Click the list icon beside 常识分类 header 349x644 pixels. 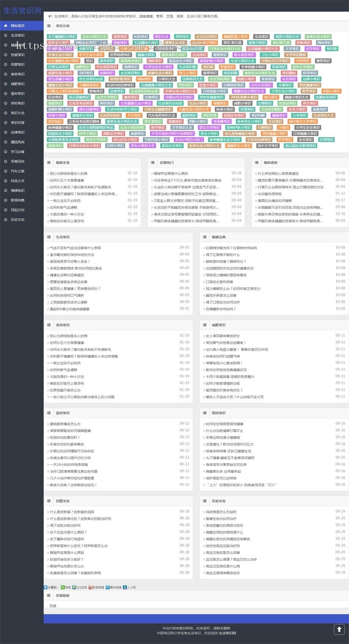[49, 26]
